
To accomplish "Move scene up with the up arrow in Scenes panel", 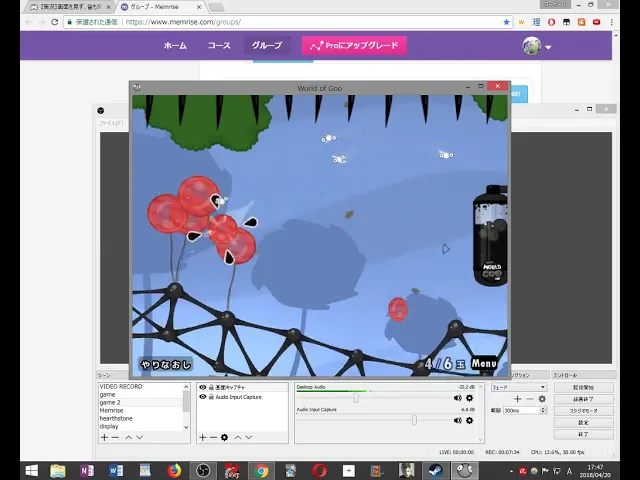I will 129,437.
